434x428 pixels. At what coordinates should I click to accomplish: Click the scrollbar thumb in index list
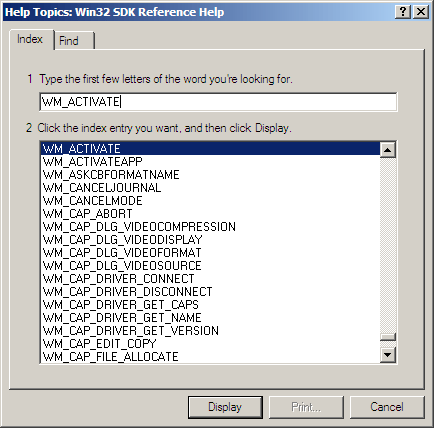(x=388, y=337)
